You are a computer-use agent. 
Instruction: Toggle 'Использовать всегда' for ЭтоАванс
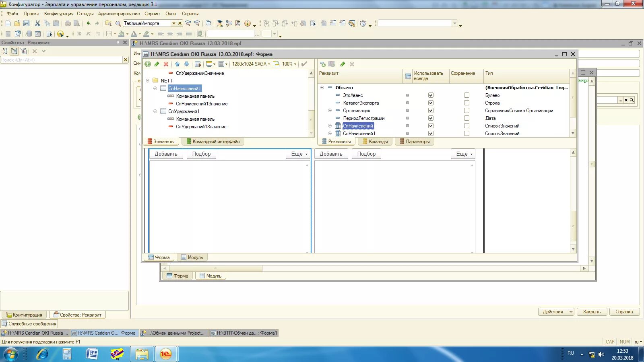[431, 95]
